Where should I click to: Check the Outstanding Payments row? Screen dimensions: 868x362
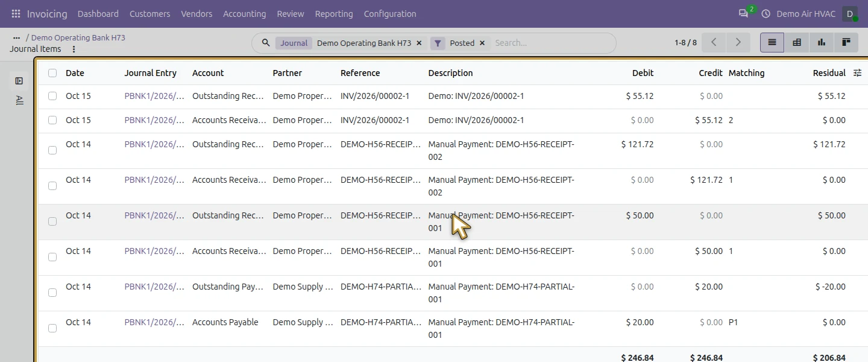tap(52, 293)
